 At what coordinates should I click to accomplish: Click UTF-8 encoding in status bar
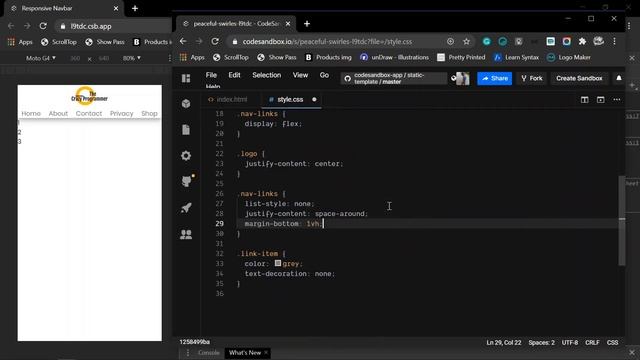(x=570, y=343)
